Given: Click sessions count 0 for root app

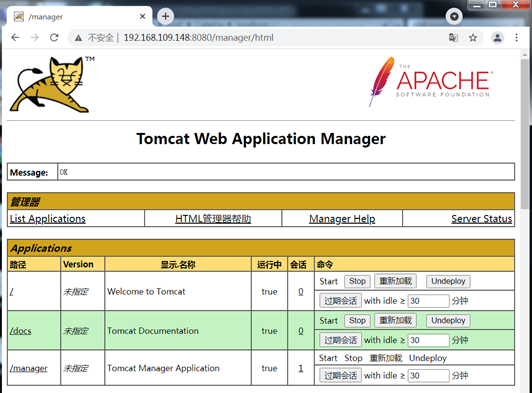Looking at the screenshot, I should [x=301, y=292].
